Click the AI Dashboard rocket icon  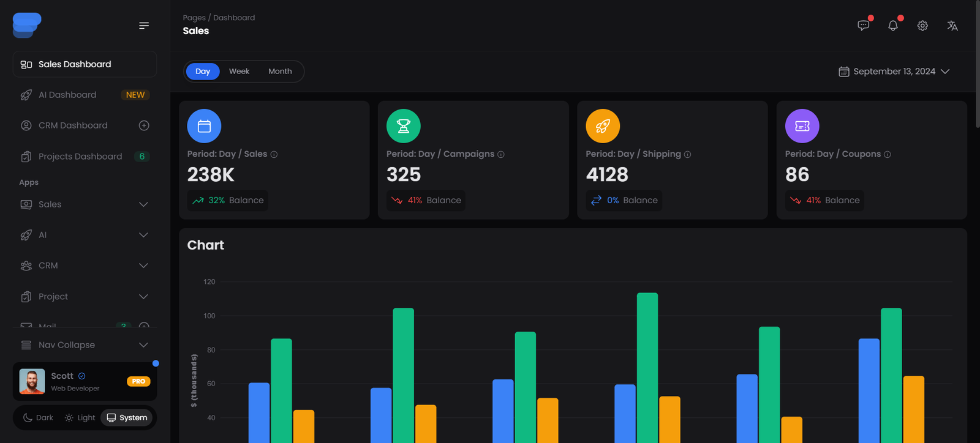click(x=26, y=95)
